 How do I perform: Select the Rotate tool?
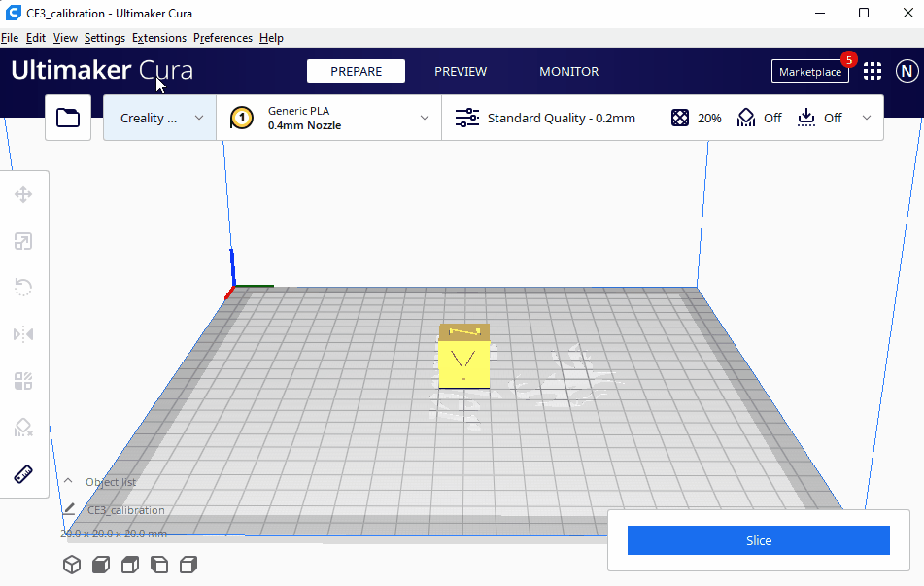23,287
